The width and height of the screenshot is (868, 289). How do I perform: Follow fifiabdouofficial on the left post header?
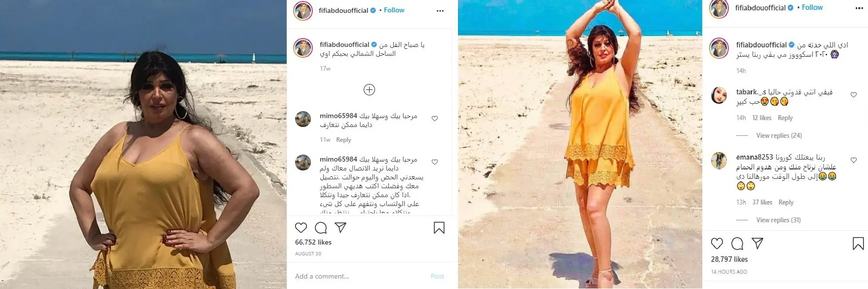[394, 10]
